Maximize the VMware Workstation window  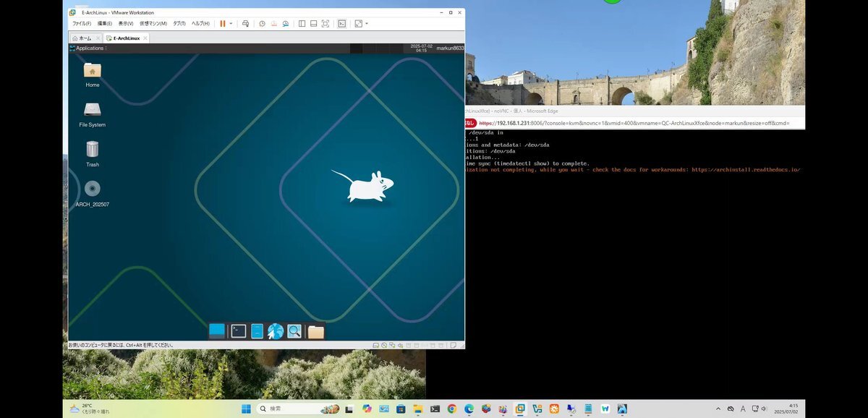[451, 12]
